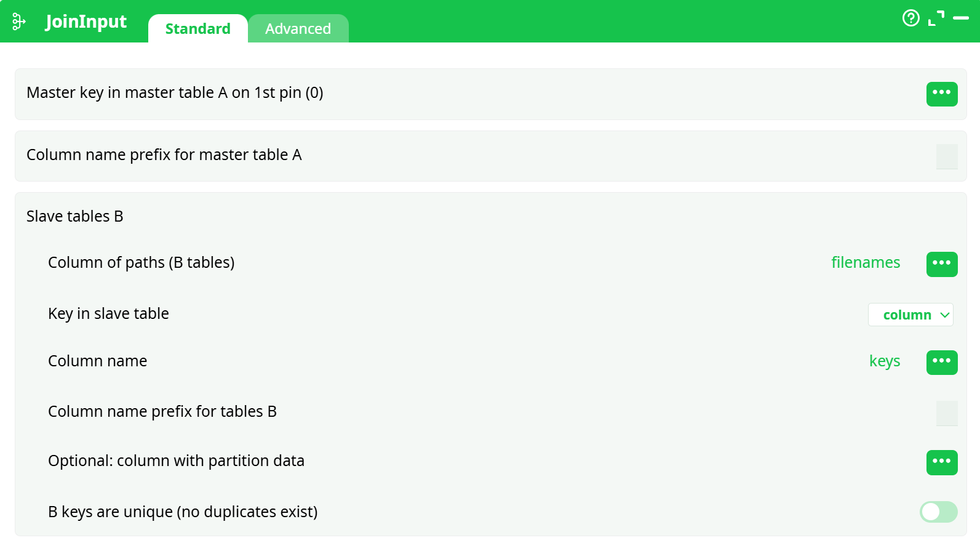Click the Optional partition data column label
This screenshot has height=543, width=980.
(176, 461)
